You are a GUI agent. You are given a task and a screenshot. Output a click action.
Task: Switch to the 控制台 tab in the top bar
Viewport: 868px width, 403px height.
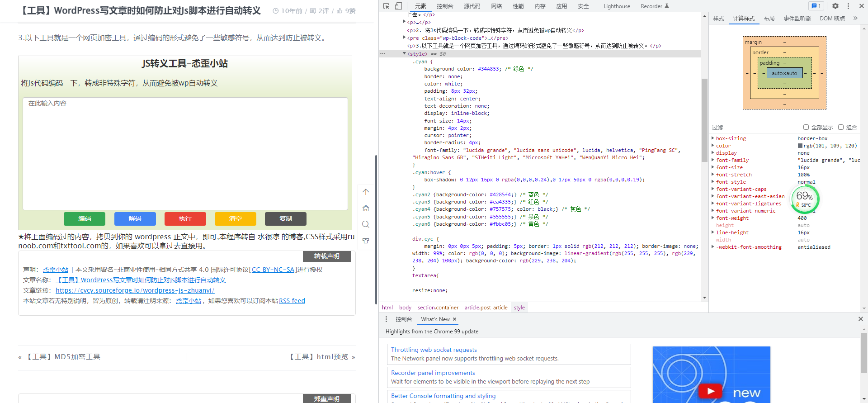coord(445,6)
